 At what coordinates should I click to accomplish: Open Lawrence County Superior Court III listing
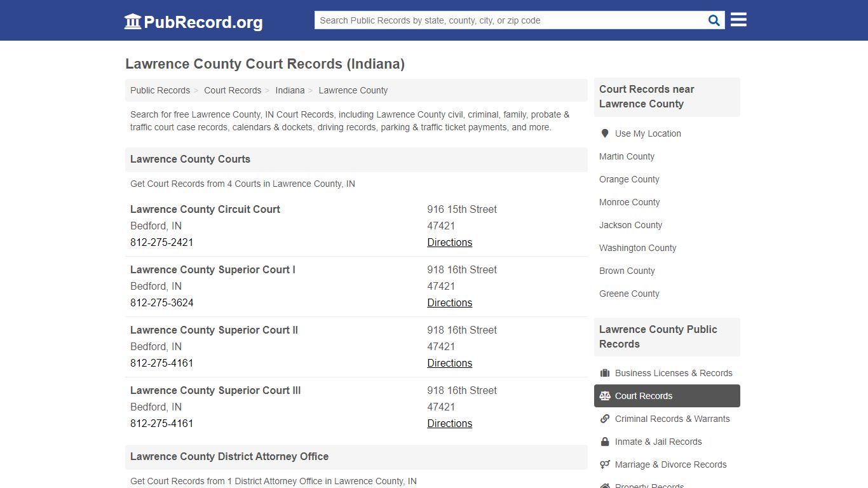click(x=215, y=390)
